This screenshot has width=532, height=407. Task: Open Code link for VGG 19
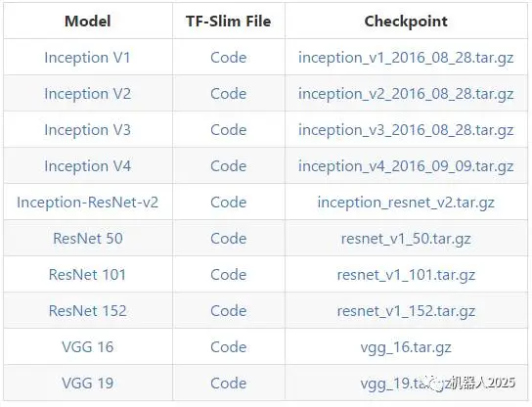click(228, 384)
